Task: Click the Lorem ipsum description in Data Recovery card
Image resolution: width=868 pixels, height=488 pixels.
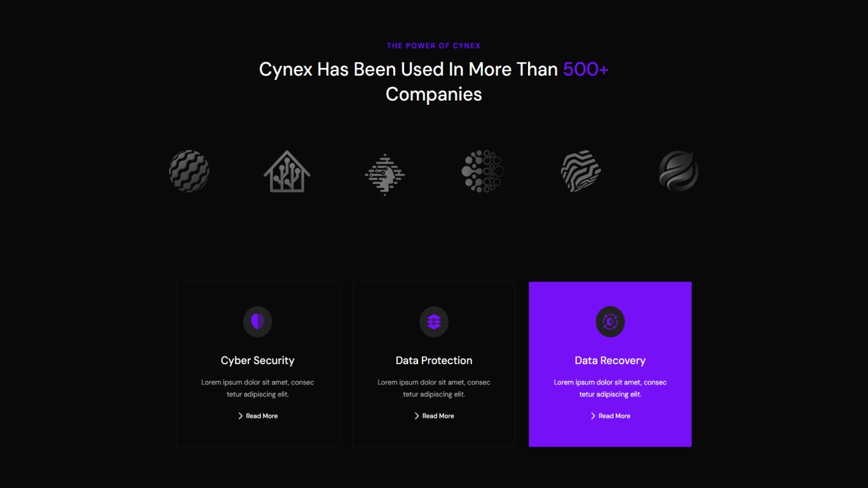Action: click(610, 388)
